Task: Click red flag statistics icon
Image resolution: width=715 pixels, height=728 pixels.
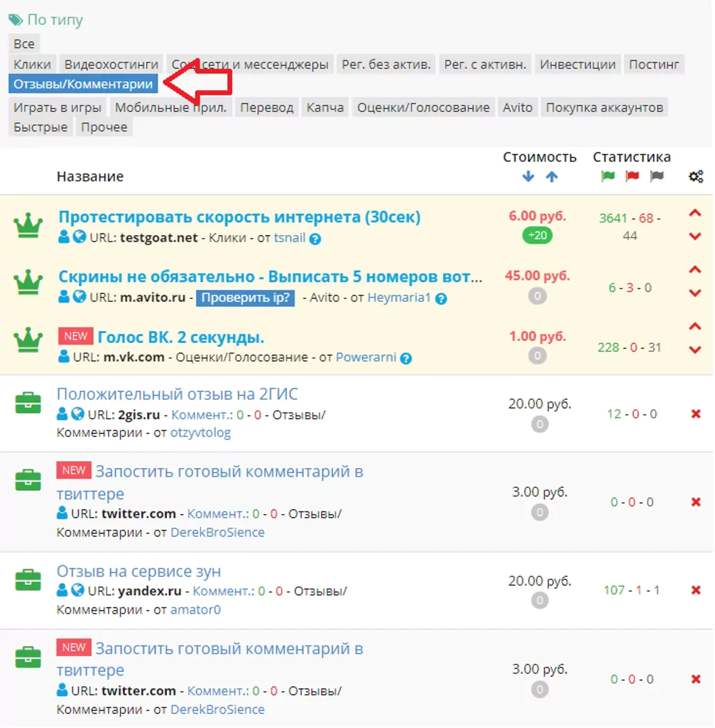Action: coord(632,176)
